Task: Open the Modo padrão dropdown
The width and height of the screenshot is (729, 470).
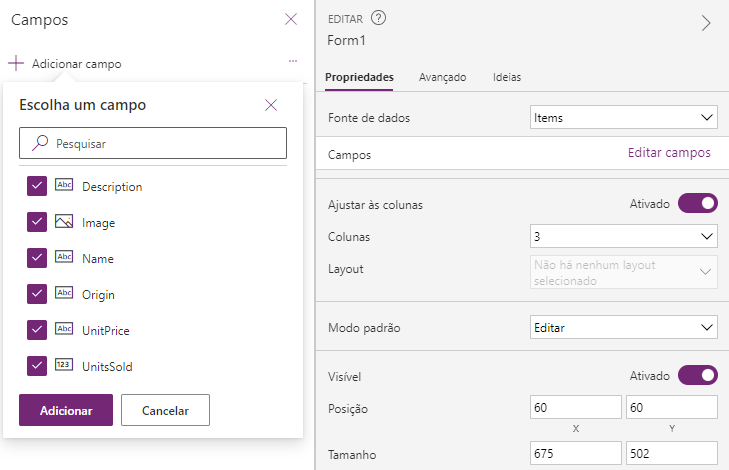Action: point(623,327)
